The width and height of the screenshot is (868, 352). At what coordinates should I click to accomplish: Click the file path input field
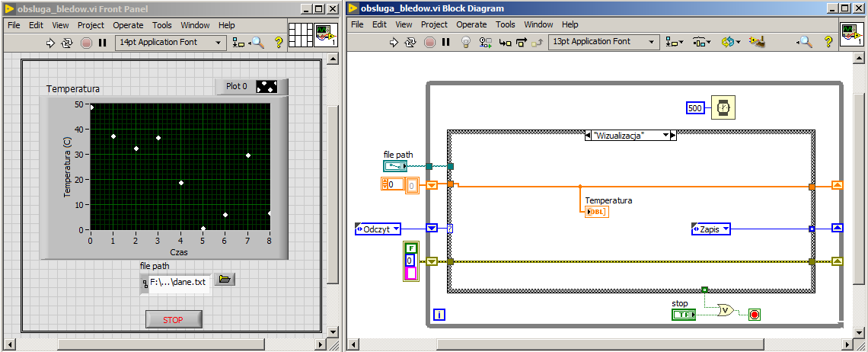[x=177, y=282]
